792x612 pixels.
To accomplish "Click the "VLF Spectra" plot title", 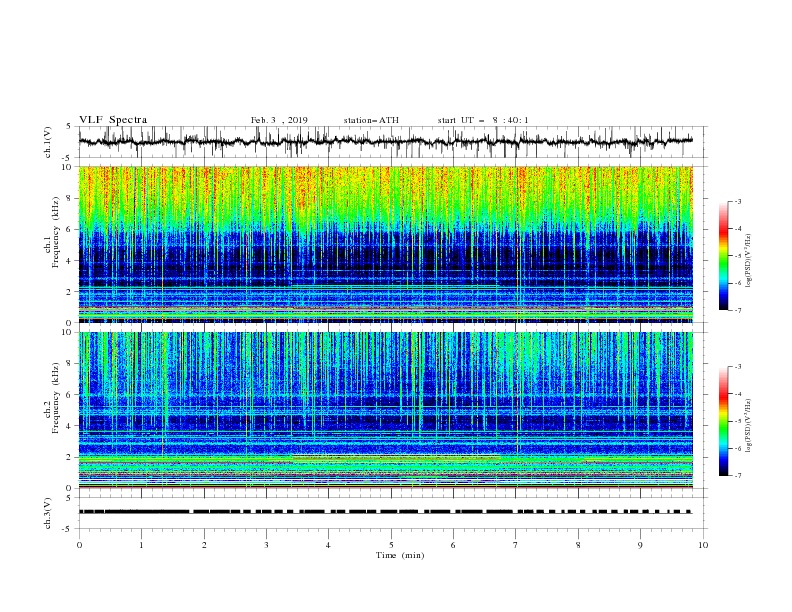I will [113, 120].
